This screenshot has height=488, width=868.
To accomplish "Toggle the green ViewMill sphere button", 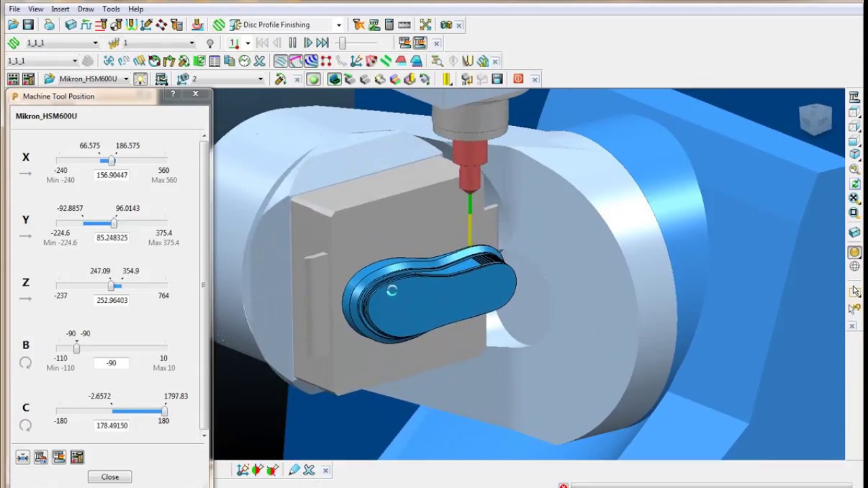I will (x=313, y=79).
